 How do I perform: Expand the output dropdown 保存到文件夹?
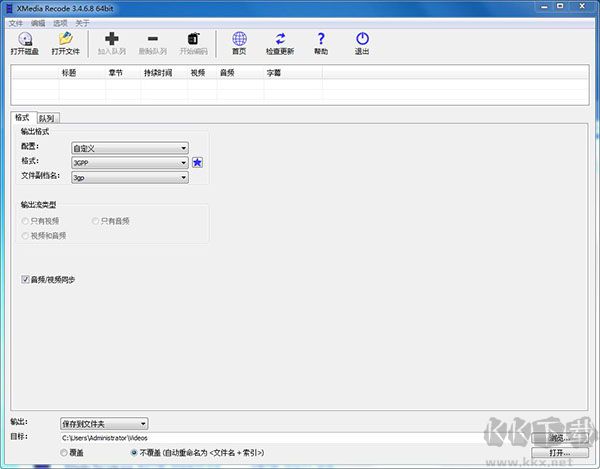pos(104,424)
